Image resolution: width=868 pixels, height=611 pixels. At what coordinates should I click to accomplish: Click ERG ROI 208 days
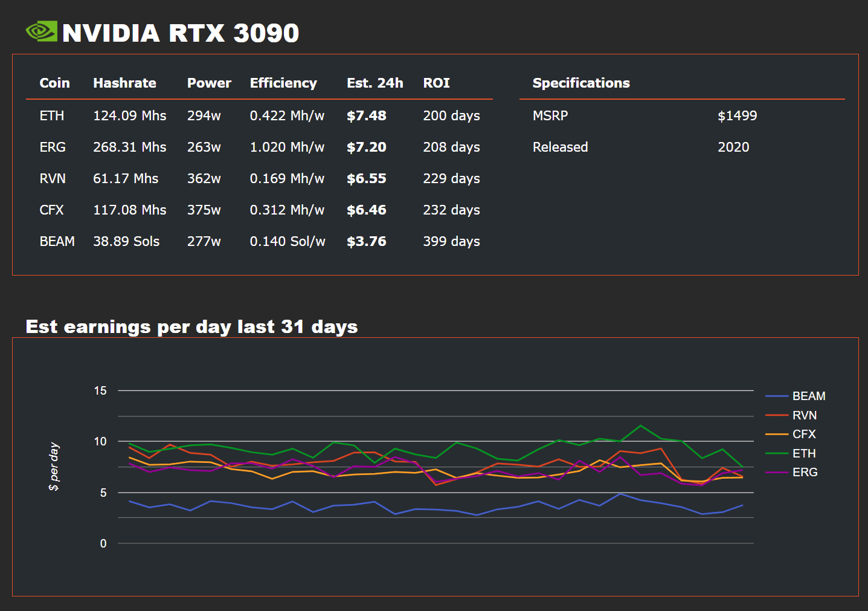pyautogui.click(x=452, y=147)
